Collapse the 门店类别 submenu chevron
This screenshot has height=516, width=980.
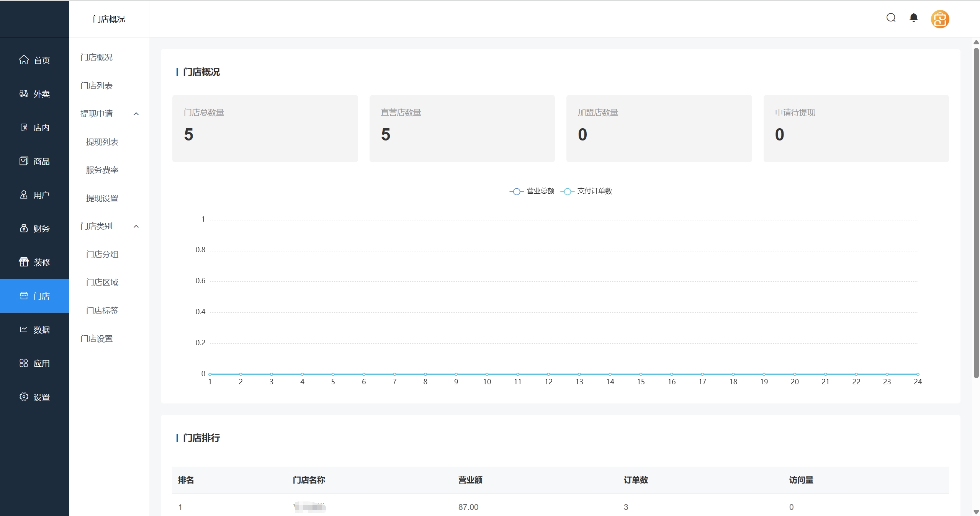(x=136, y=226)
